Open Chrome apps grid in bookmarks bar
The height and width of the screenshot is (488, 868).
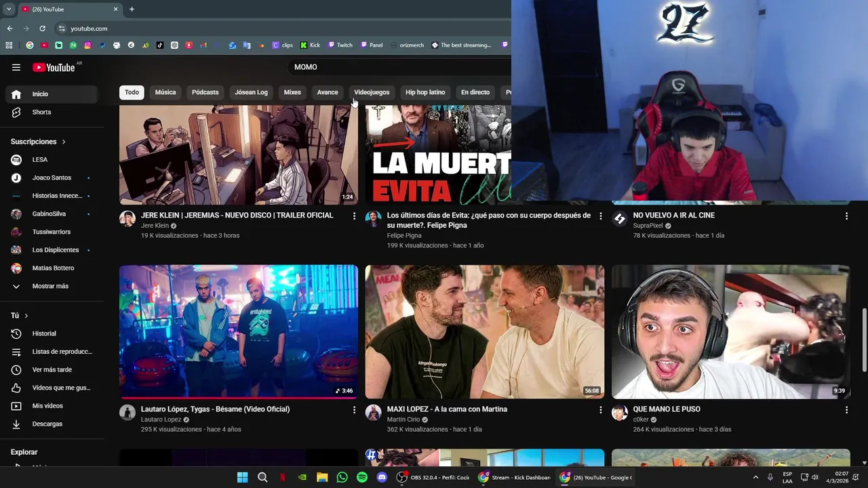point(9,45)
